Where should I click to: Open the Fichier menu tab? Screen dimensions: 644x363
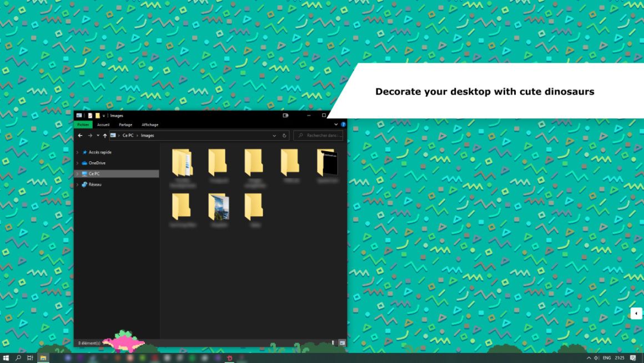[x=83, y=125]
